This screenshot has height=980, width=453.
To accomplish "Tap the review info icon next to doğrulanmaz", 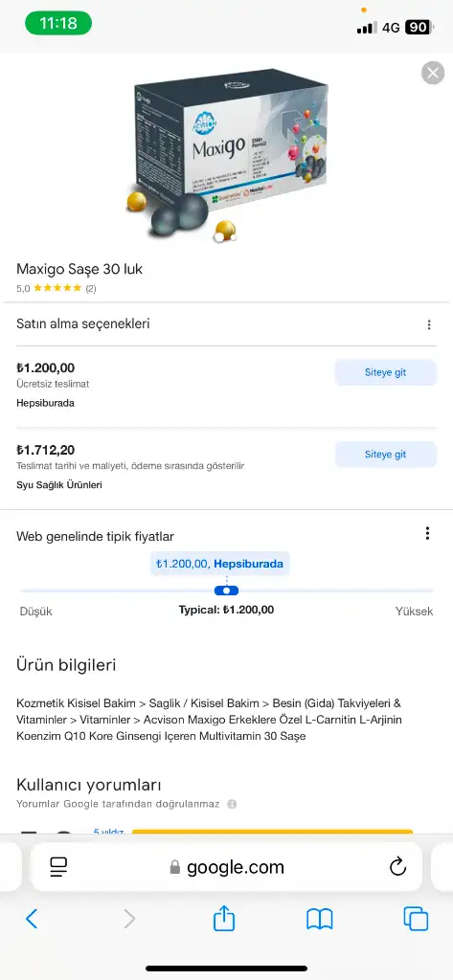I will (232, 804).
